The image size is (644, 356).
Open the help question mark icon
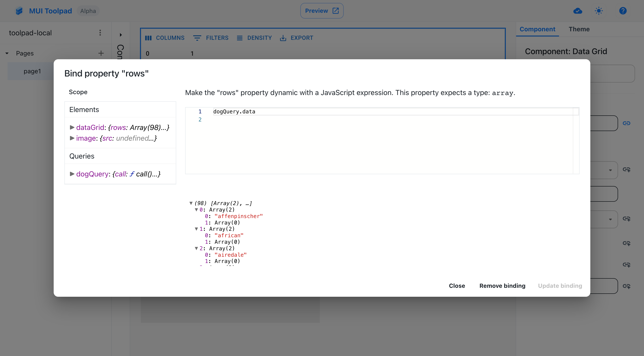click(x=623, y=11)
